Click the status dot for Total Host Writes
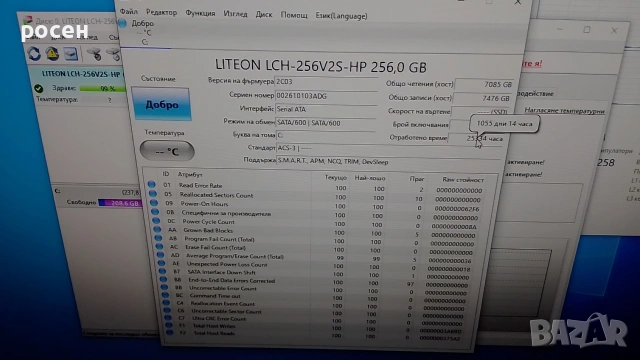 (x=169, y=325)
